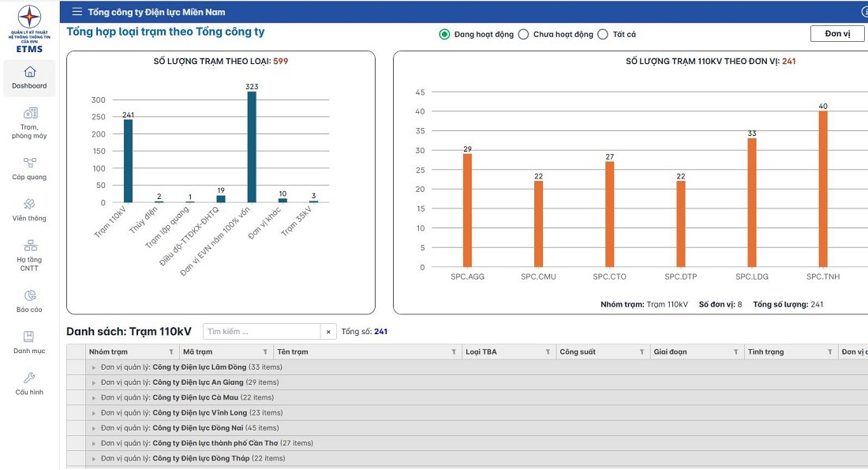Click the orange SPC.TNH bar
Viewport: 868px width, 470px height.
click(823, 189)
